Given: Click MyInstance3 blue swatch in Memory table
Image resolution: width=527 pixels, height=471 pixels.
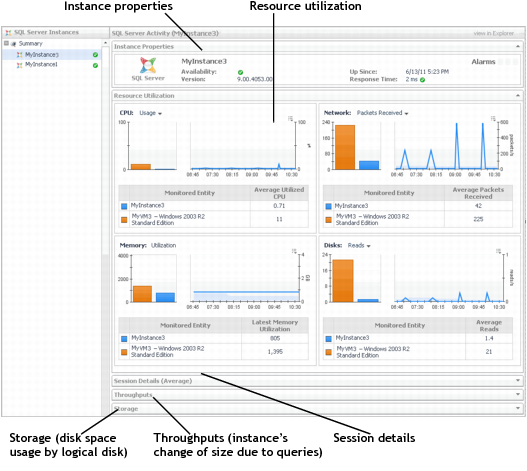Looking at the screenshot, I should tap(124, 339).
